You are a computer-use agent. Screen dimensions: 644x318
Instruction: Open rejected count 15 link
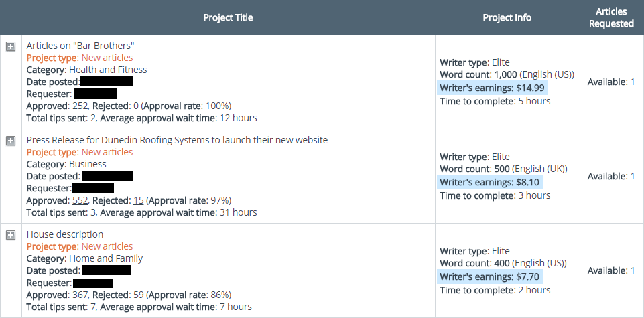(139, 201)
